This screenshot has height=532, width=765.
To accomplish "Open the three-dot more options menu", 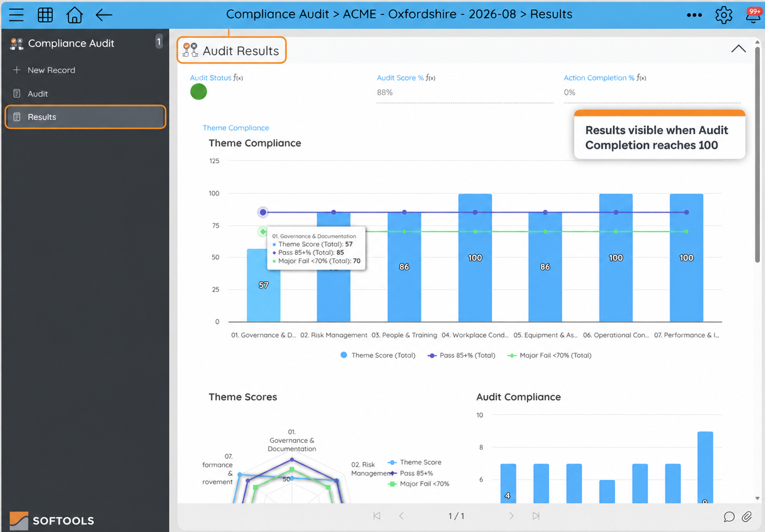I will pos(694,15).
